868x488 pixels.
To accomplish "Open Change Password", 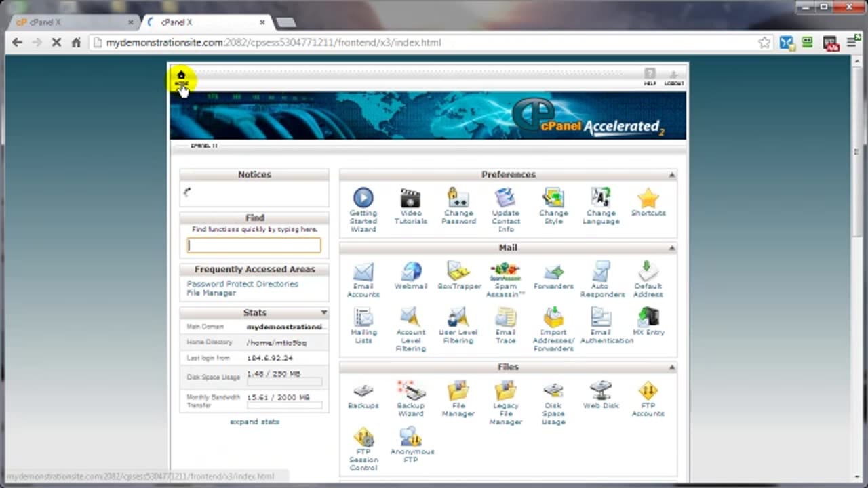I will (x=458, y=206).
